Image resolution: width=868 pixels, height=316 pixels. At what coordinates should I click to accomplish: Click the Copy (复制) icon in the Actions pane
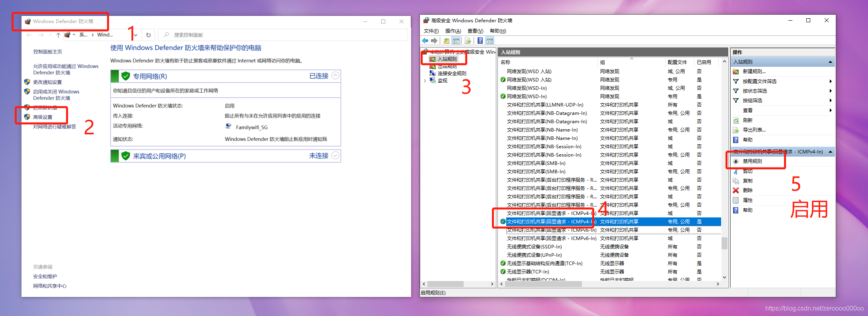pos(736,181)
